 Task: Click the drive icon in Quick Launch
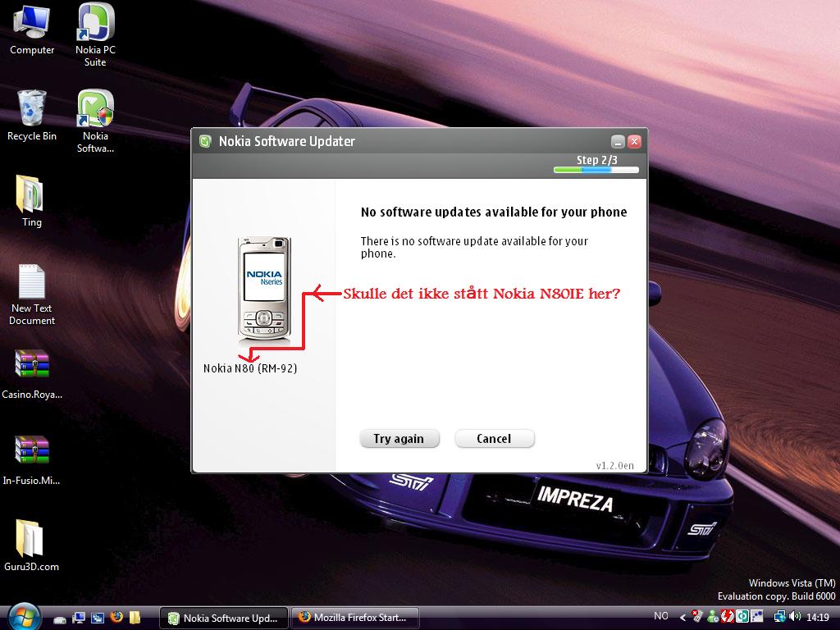[60, 619]
